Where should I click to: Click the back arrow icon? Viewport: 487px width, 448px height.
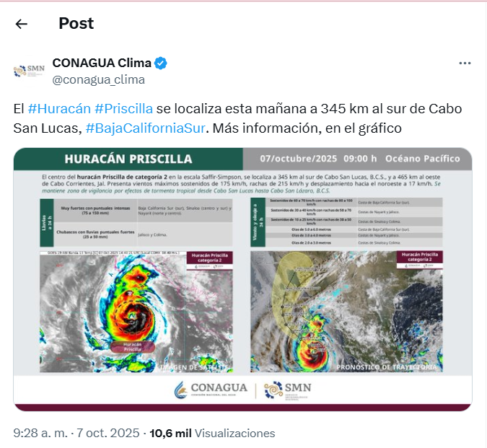[22, 24]
